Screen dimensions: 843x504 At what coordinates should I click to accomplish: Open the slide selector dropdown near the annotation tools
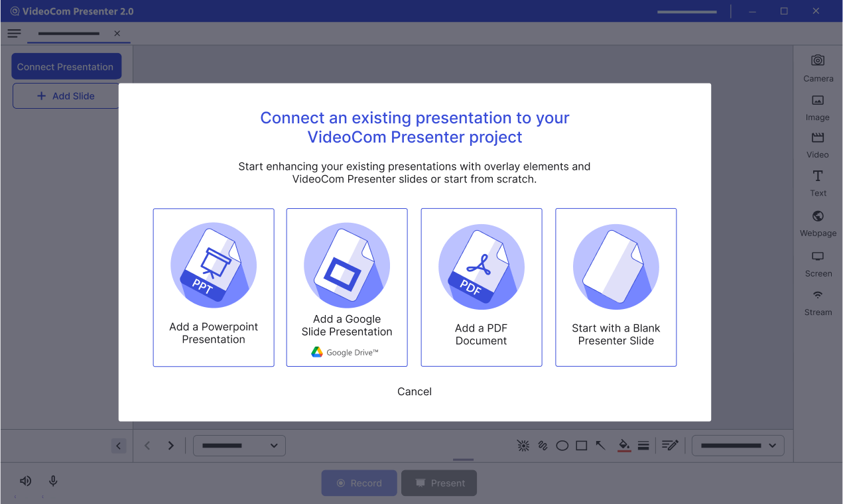(x=738, y=445)
